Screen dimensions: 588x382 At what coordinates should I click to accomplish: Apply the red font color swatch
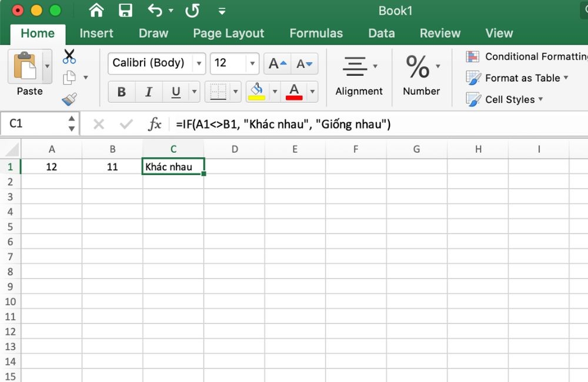(x=294, y=92)
